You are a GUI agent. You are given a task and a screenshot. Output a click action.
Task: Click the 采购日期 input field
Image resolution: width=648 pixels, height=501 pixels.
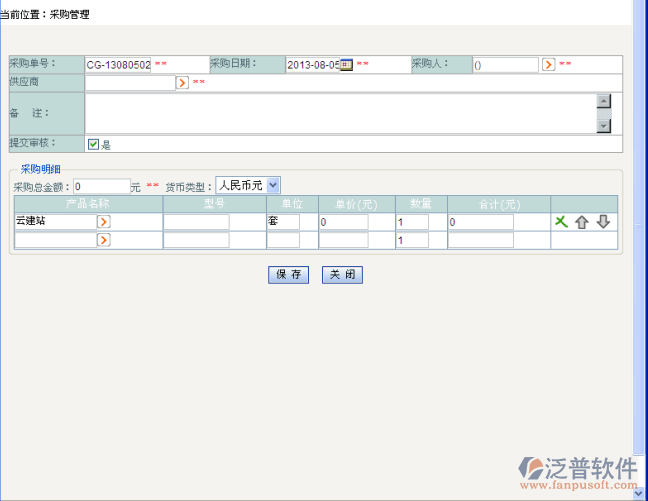coord(313,65)
